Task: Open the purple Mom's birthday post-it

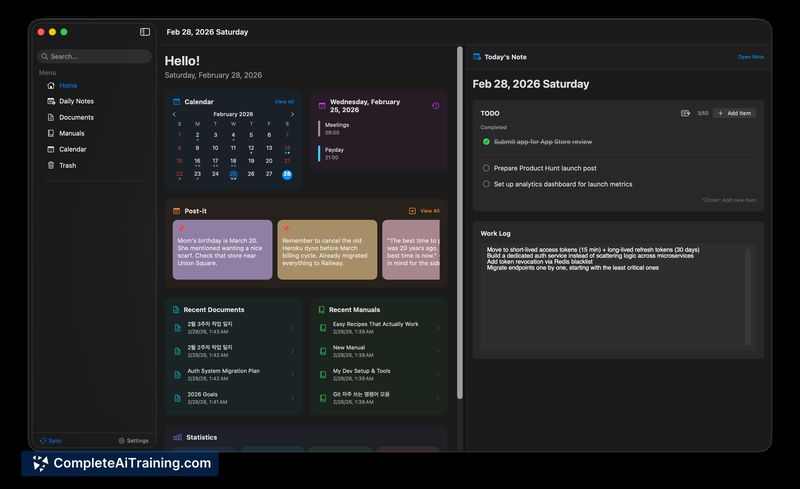Action: pos(222,250)
